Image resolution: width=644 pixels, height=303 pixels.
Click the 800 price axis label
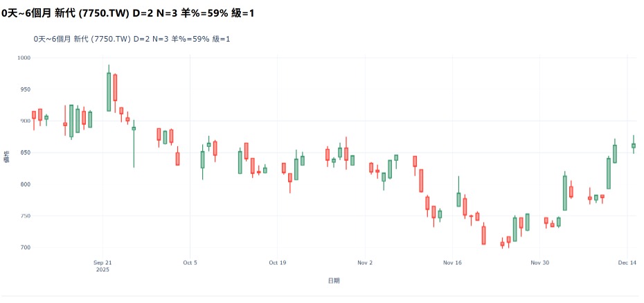point(25,184)
